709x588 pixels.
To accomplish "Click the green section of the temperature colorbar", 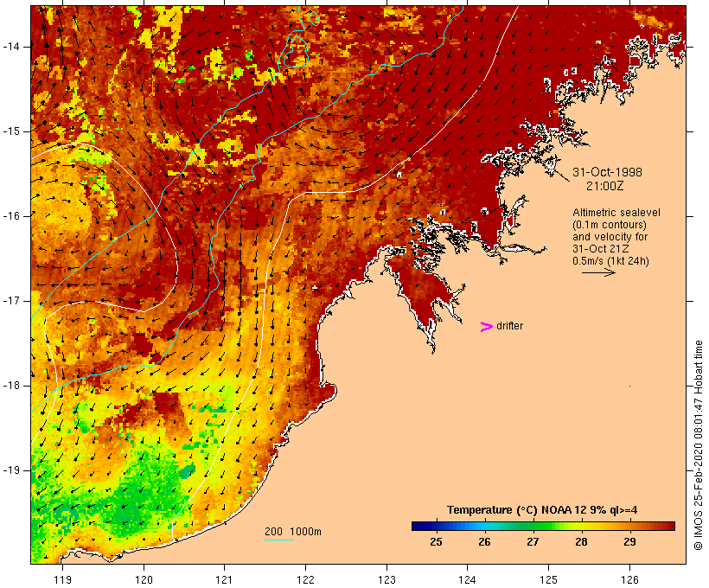I will (x=536, y=526).
